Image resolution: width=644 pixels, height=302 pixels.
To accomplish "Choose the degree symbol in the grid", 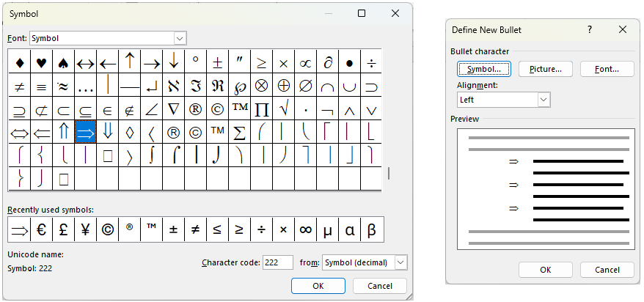I will [196, 62].
